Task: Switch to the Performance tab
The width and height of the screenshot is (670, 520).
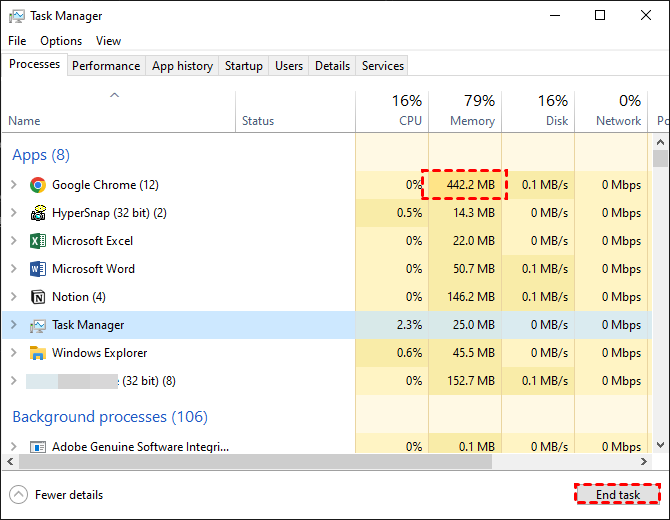Action: point(106,66)
